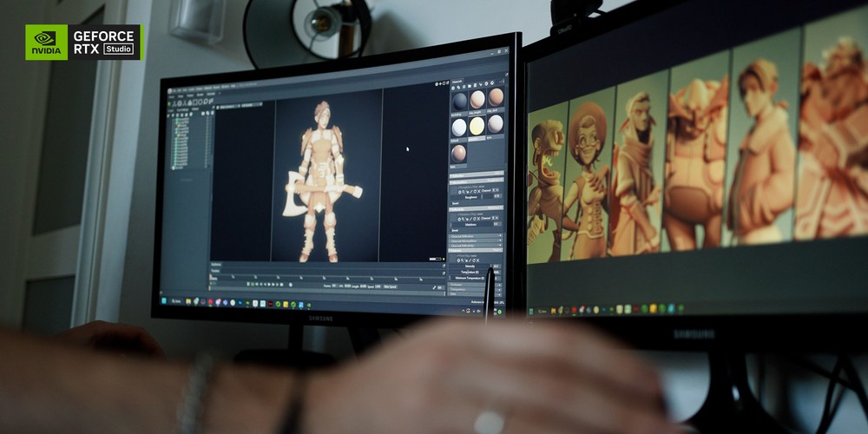868x434 pixels.
Task: Click the Frames input field in timeline
Action: (x=334, y=286)
